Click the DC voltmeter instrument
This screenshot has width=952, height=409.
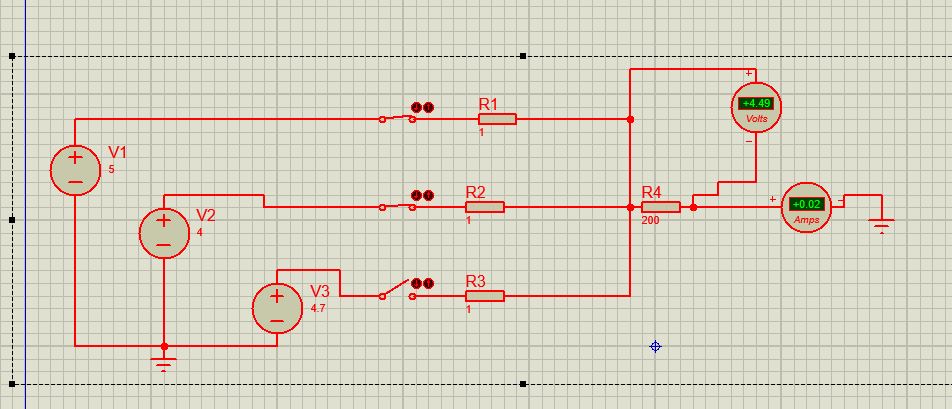(x=755, y=106)
